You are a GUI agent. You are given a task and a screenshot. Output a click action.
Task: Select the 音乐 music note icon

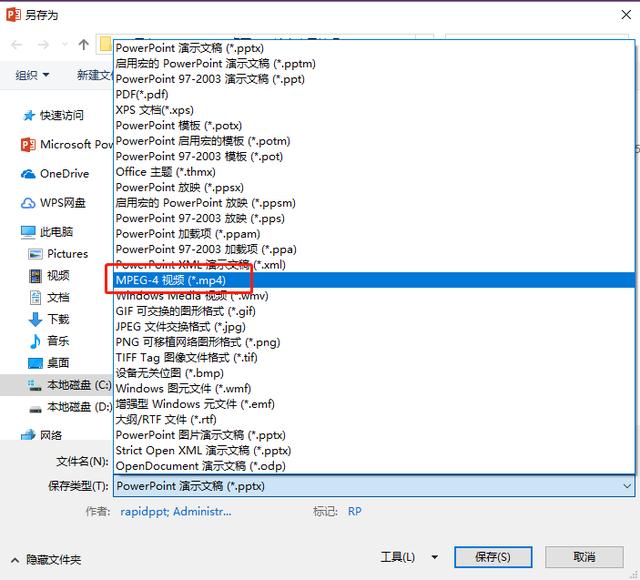click(x=36, y=341)
